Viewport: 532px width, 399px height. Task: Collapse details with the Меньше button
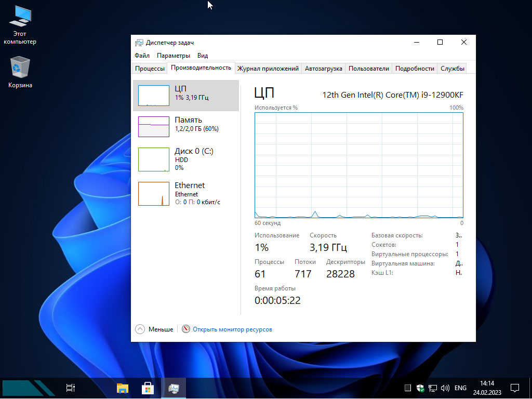154,329
